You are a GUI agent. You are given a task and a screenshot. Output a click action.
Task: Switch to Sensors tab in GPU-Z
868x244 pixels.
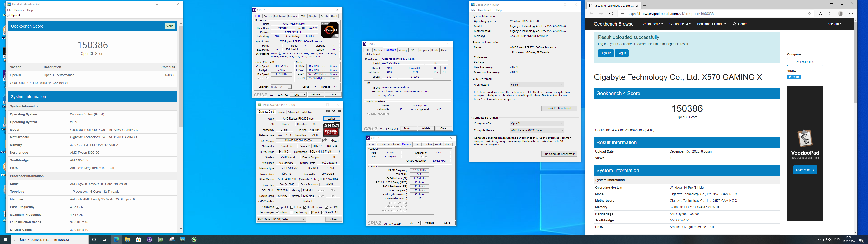pyautogui.click(x=281, y=112)
